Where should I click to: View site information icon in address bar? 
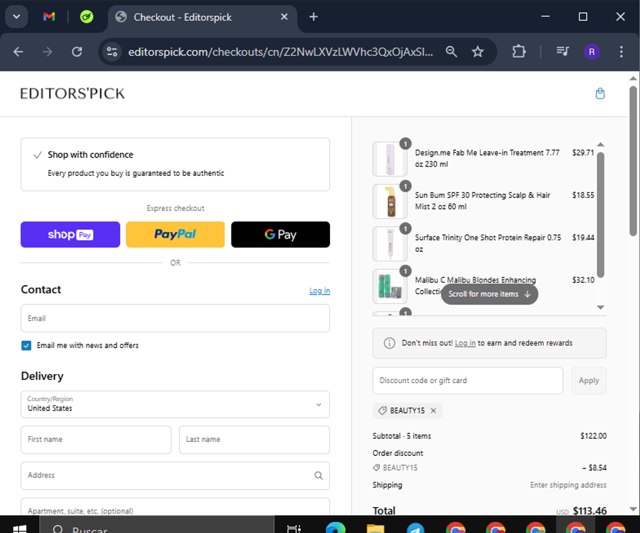pyautogui.click(x=112, y=52)
